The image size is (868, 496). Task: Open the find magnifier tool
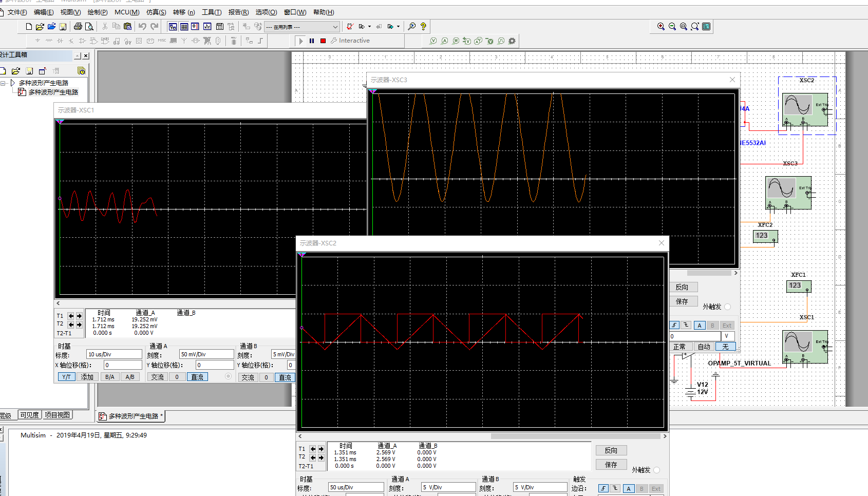[412, 27]
